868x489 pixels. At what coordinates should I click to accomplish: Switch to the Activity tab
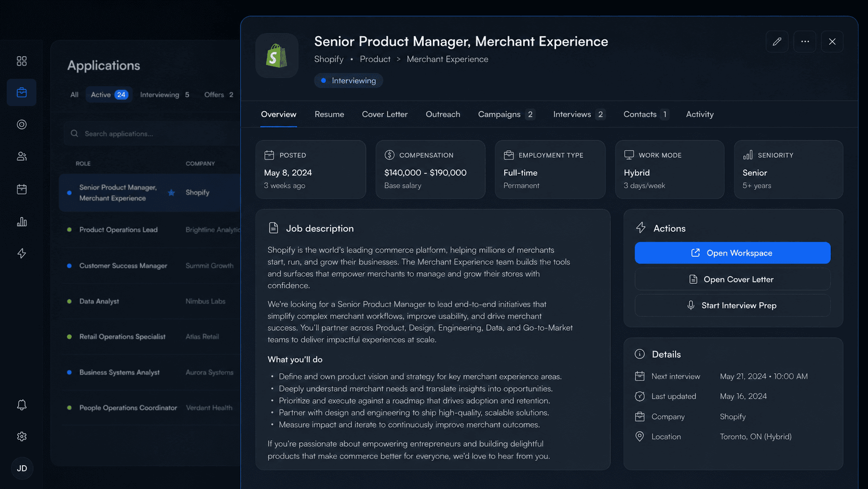pyautogui.click(x=700, y=114)
